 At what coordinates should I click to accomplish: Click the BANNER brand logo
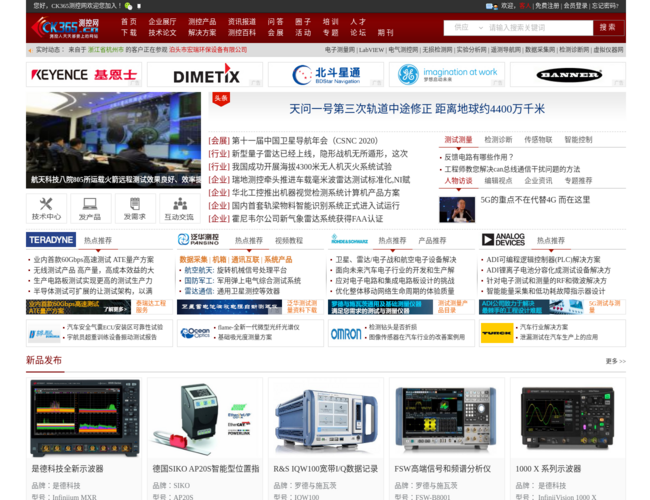[x=568, y=75]
